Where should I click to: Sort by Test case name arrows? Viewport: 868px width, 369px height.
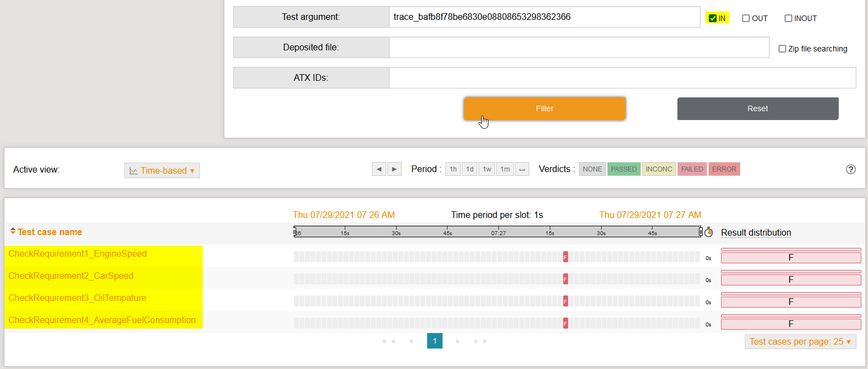click(13, 231)
